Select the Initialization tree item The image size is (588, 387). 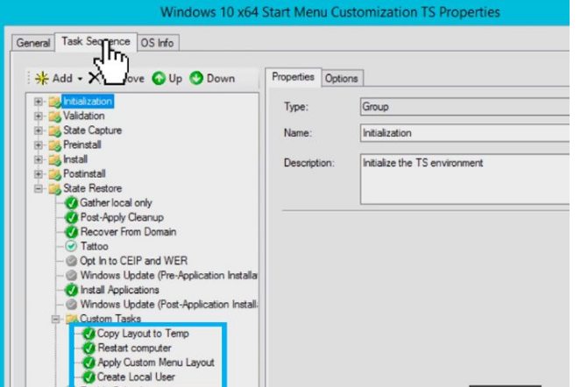point(88,102)
